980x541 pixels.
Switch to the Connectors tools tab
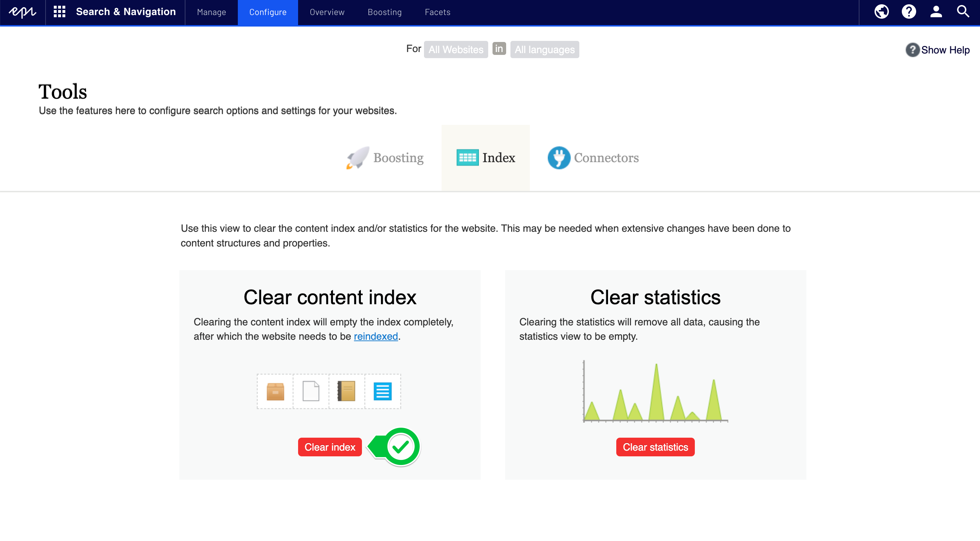tap(593, 157)
